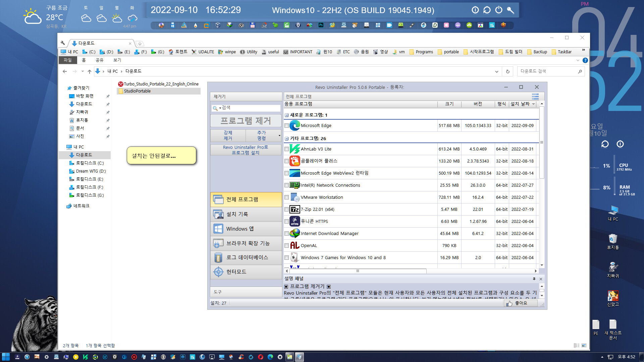Check the Microsoft Edge checkbox

286,126
